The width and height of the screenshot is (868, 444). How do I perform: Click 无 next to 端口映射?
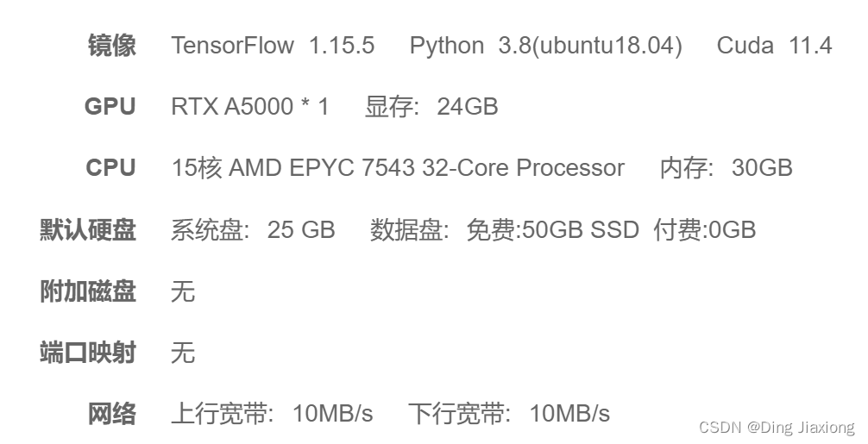coord(183,353)
